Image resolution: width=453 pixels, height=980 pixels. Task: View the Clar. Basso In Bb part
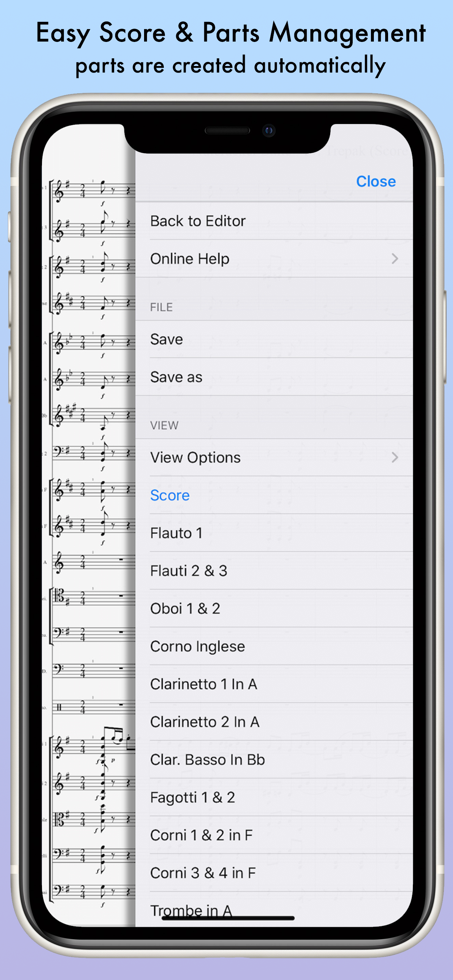(x=274, y=760)
